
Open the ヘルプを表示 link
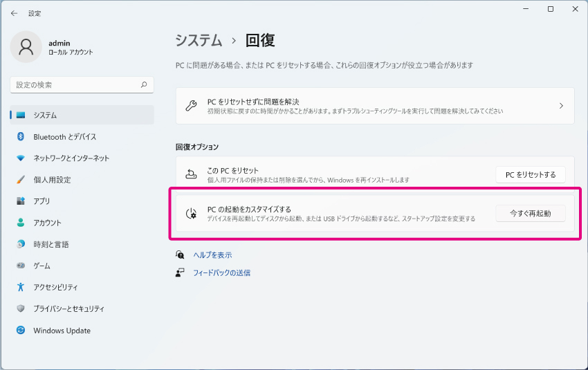coord(212,255)
